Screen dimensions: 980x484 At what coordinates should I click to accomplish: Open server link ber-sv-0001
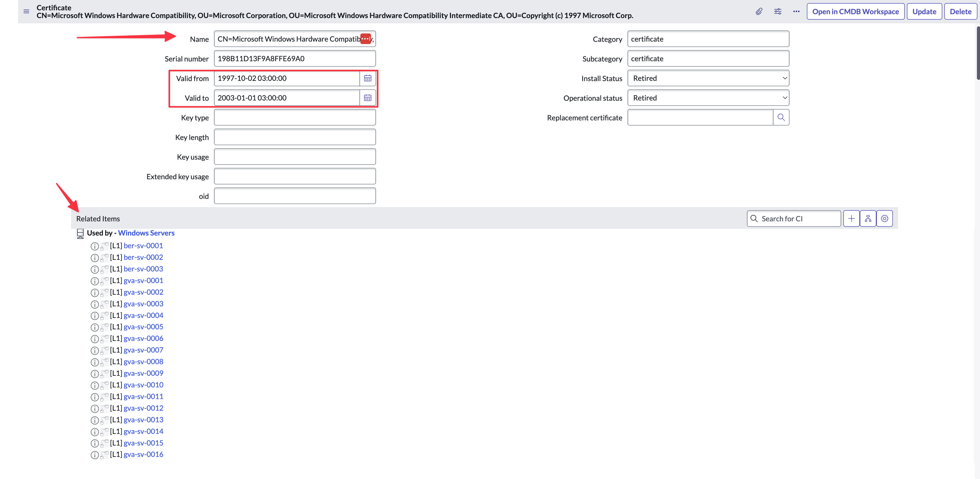pos(143,246)
